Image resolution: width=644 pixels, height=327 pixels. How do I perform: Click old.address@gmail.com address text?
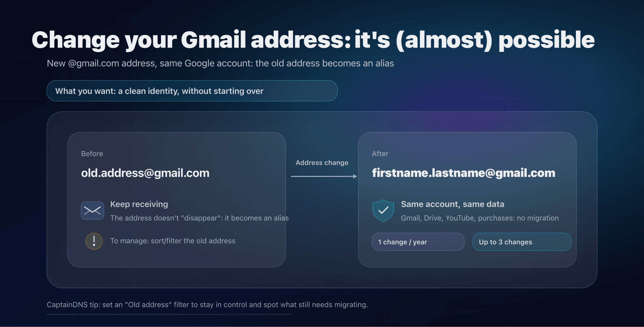(x=145, y=173)
